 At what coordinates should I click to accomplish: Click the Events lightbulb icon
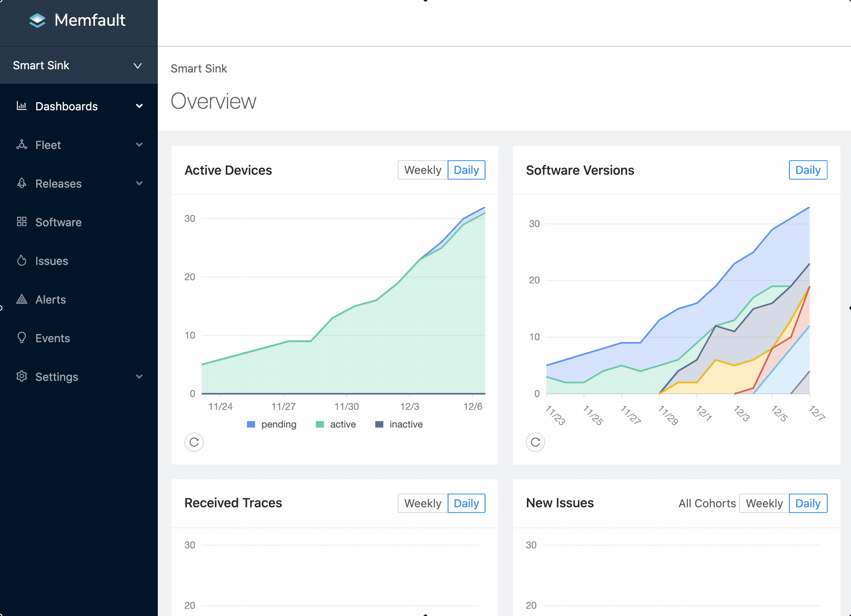[x=21, y=338]
